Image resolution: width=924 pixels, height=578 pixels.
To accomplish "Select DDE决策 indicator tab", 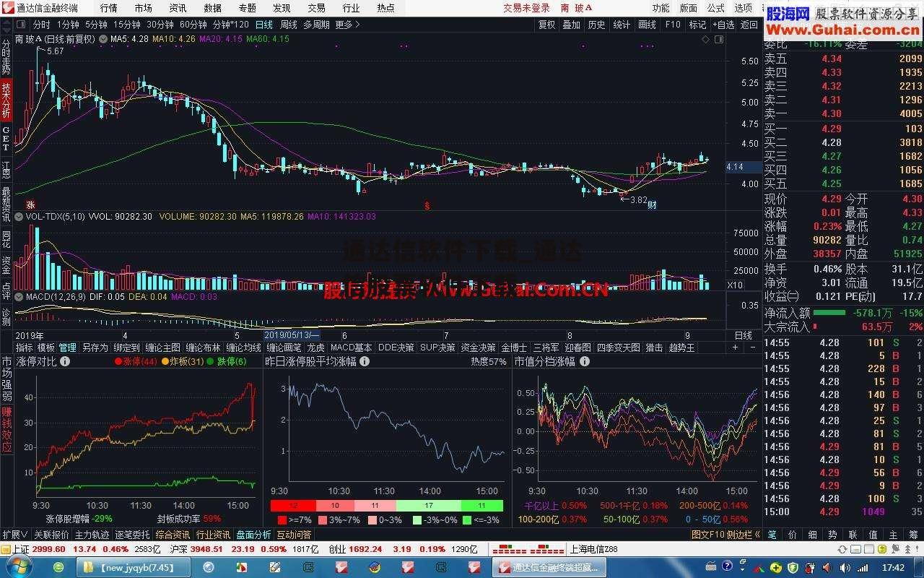I will pos(396,348).
